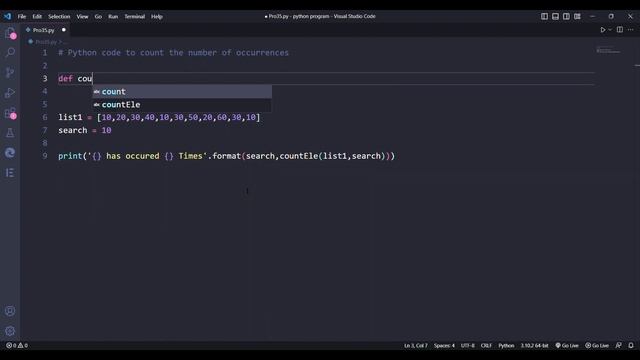Click Pro35.py in the breadcrumb path

tap(46, 42)
